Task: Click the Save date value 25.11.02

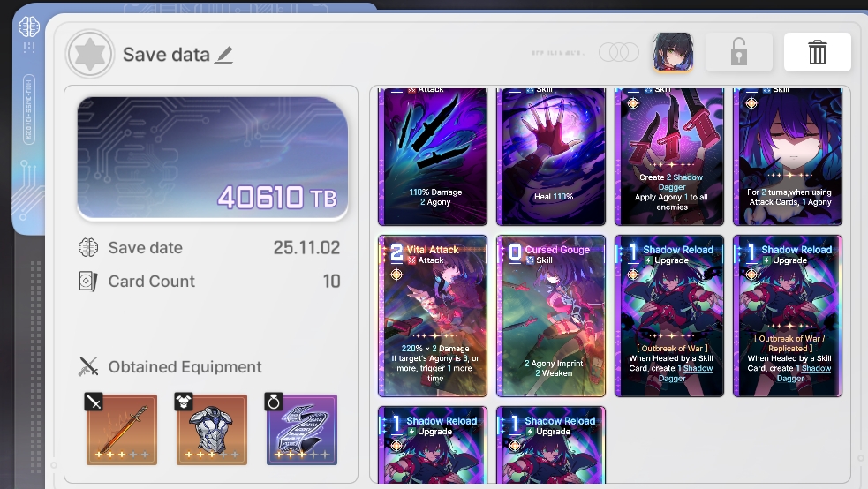Action: click(306, 247)
